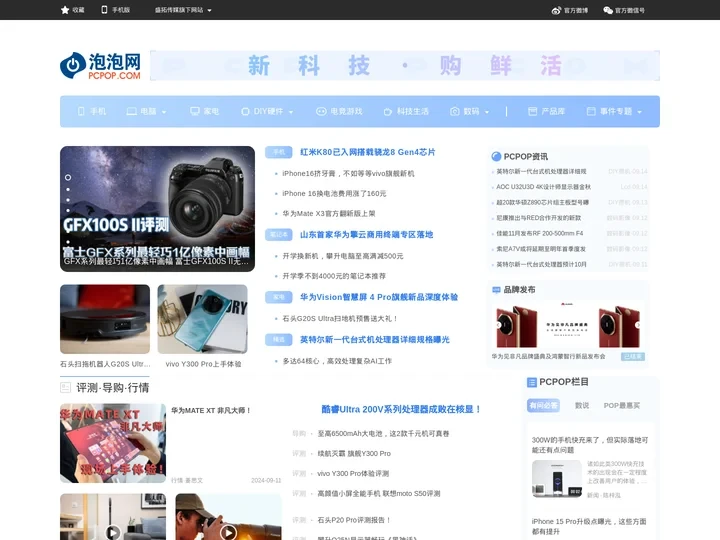Image resolution: width=720 pixels, height=540 pixels.
Task: Open headline 红米K80已入网搭载骁龙8 Gen4芯片
Action: [x=367, y=152]
